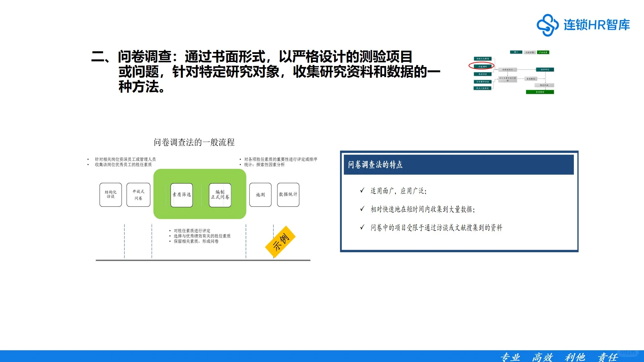Select the 结构化访谈 flow box
The image size is (644, 362).
click(x=111, y=194)
